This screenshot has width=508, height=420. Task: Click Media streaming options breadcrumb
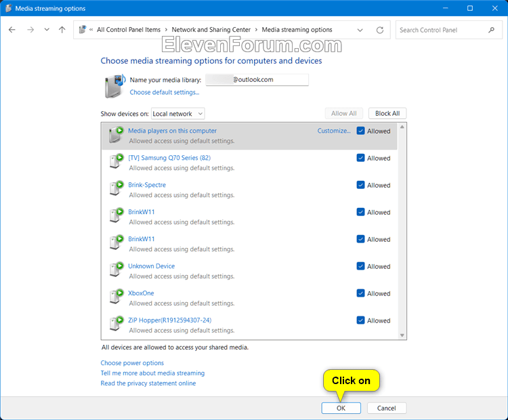click(x=297, y=30)
